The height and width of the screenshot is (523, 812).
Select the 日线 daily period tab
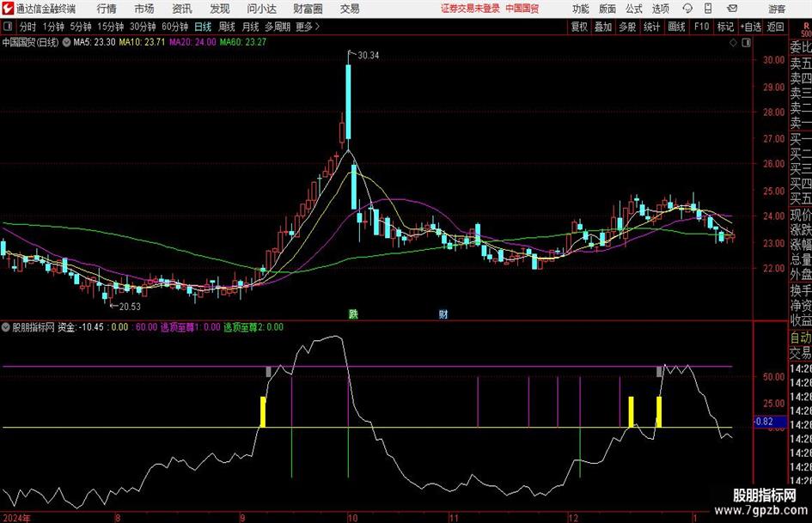[203, 27]
